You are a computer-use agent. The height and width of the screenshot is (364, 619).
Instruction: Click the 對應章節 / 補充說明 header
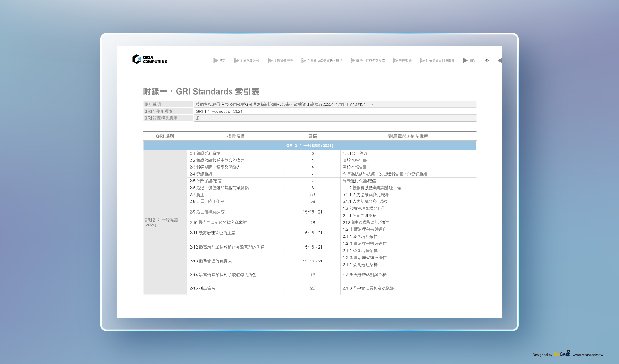[408, 136]
